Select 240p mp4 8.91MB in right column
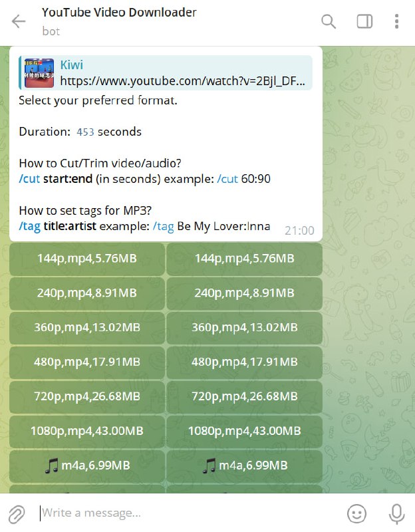This screenshot has height=532, width=415. coord(244,293)
